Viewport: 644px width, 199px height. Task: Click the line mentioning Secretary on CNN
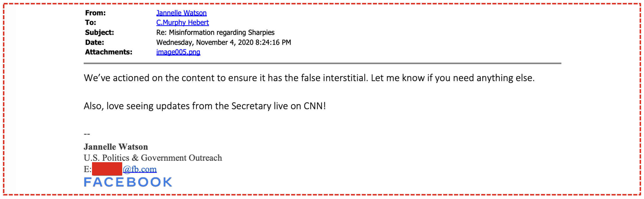coord(205,106)
